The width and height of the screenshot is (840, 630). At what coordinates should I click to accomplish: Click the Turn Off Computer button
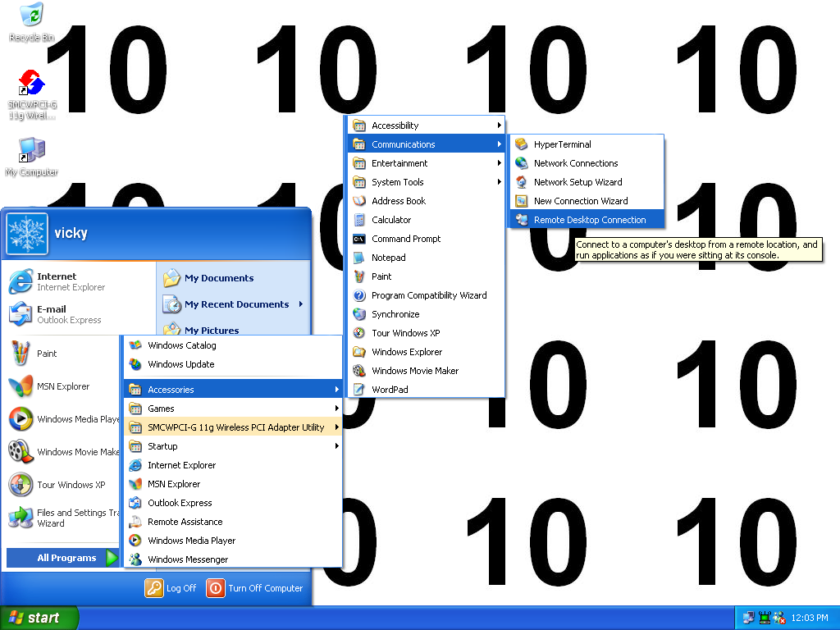254,588
